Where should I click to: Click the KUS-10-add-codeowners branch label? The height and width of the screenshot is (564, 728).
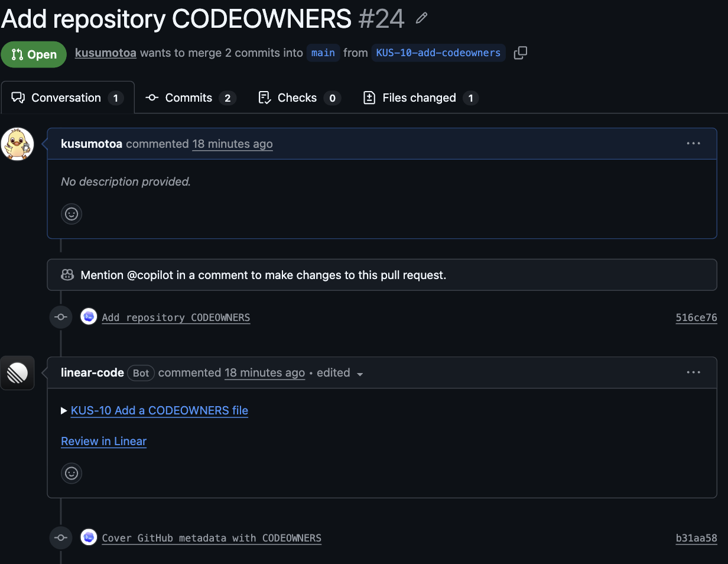point(438,53)
